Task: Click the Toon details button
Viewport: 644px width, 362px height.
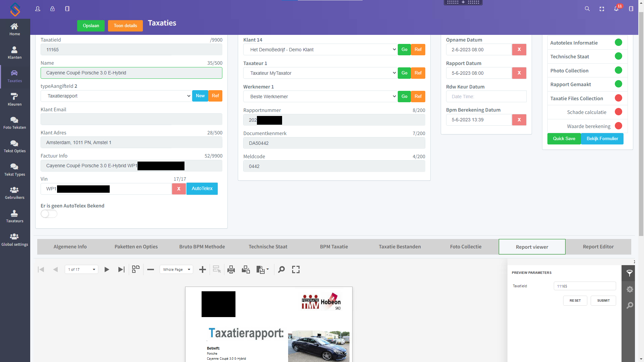Action: (125, 26)
